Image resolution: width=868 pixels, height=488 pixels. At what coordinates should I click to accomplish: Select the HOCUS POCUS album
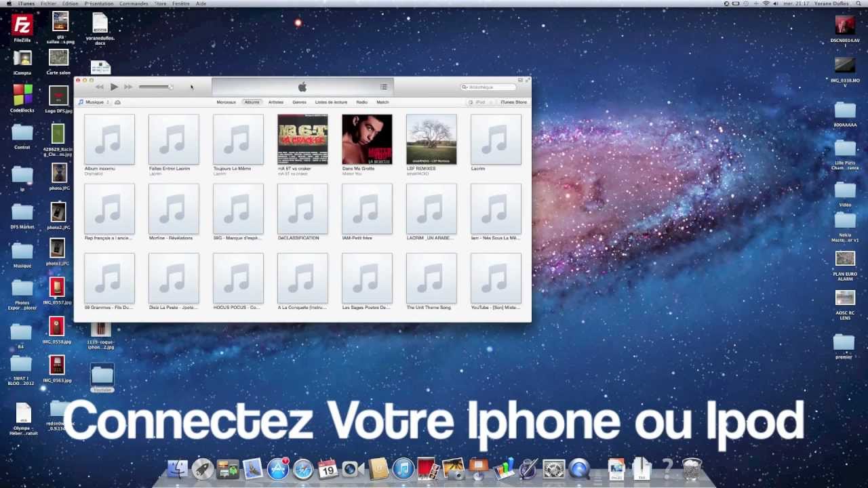[x=238, y=279]
